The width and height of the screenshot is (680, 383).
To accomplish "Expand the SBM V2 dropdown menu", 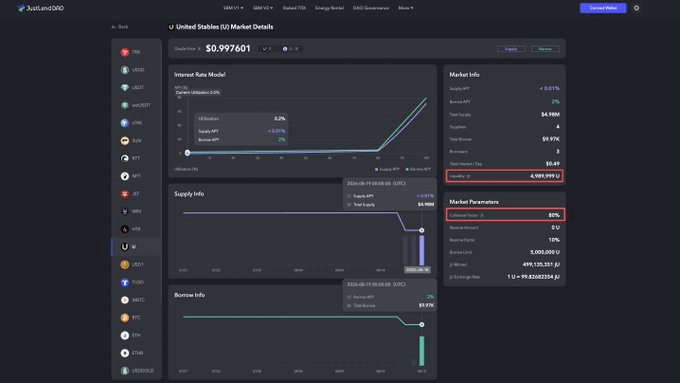I will pos(263,8).
